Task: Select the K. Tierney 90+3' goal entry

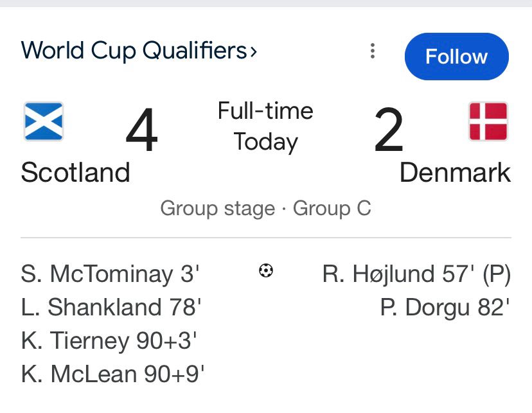Action: 109,341
